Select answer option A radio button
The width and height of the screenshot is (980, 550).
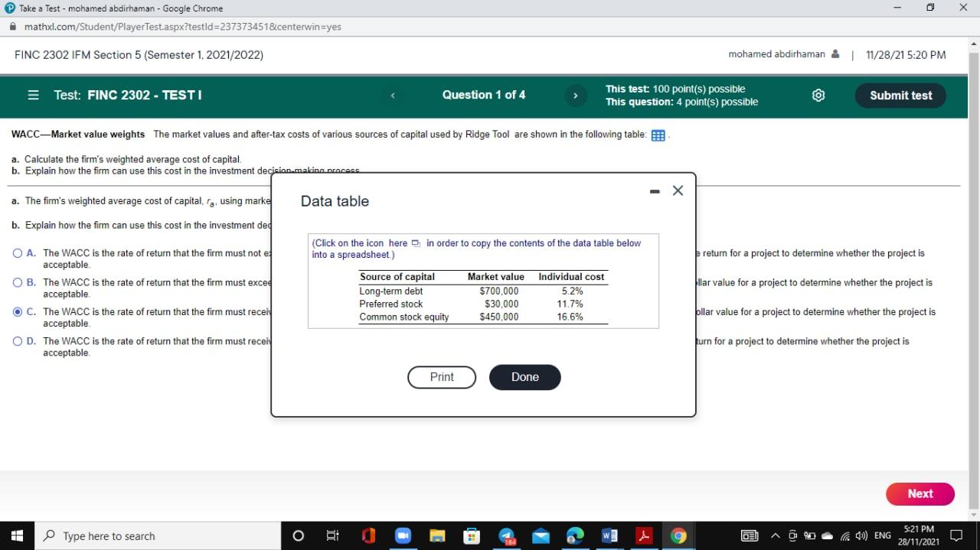click(18, 253)
